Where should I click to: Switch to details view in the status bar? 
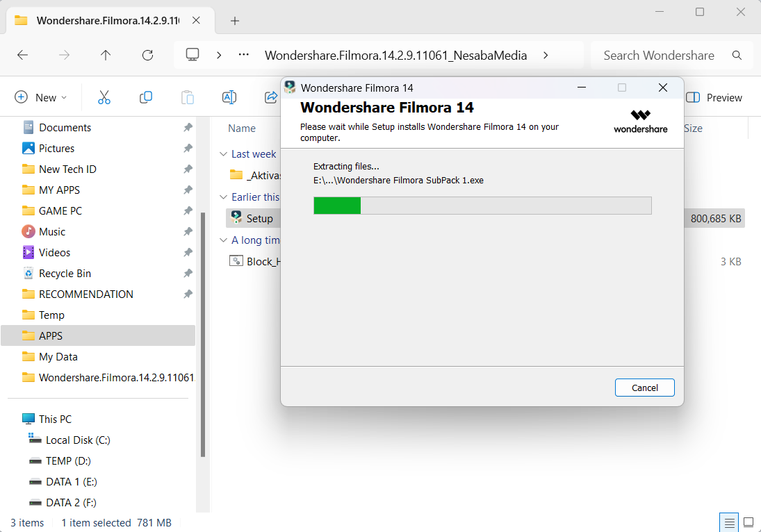coord(729,522)
